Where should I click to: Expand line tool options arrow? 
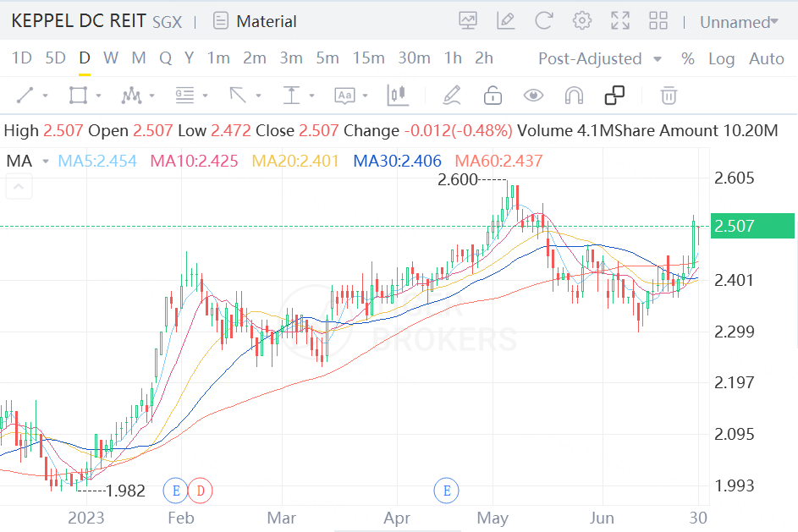[x=46, y=96]
